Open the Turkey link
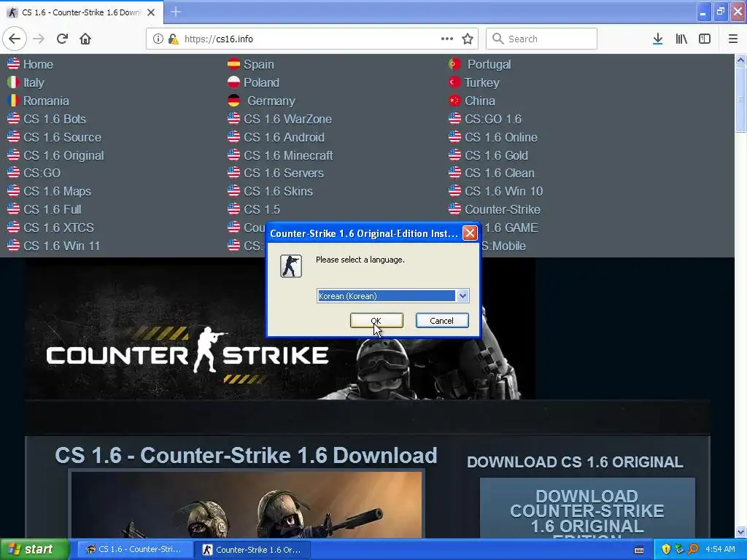 482,83
